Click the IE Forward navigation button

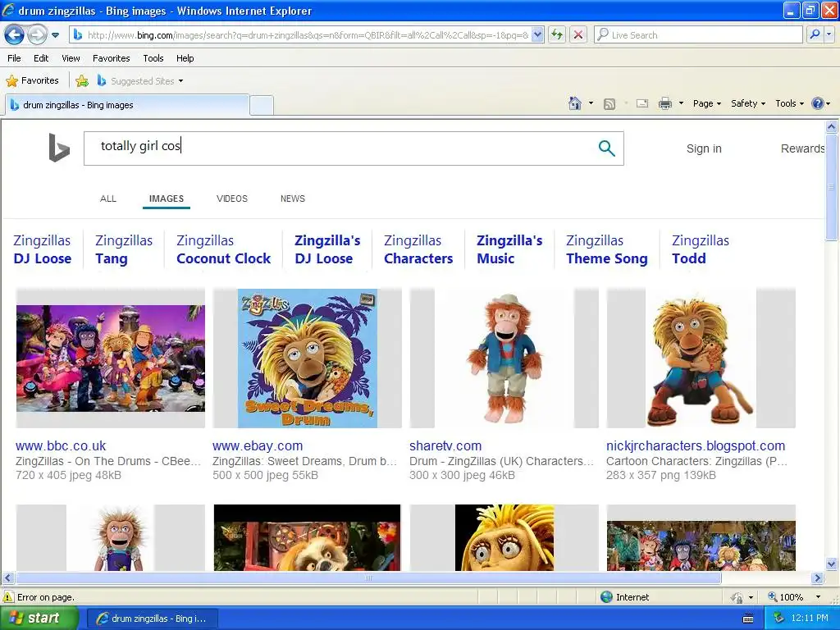36,35
